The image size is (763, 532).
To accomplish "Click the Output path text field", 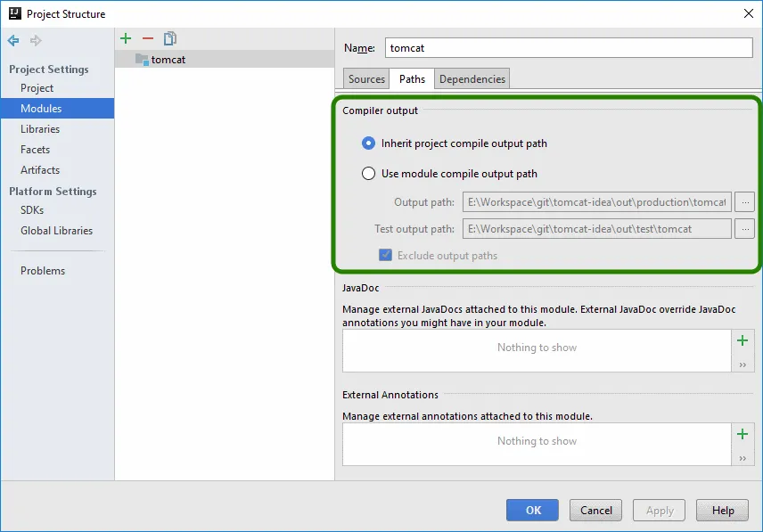I will click(x=597, y=201).
